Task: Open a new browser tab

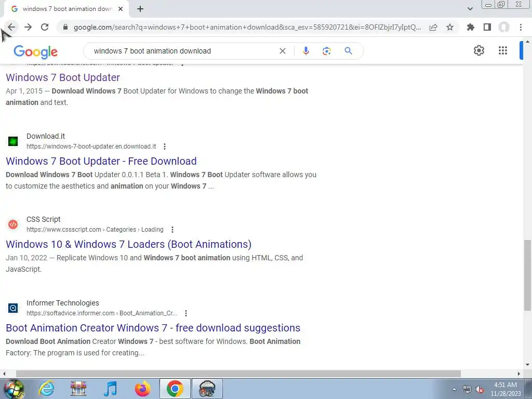Action: click(140, 9)
